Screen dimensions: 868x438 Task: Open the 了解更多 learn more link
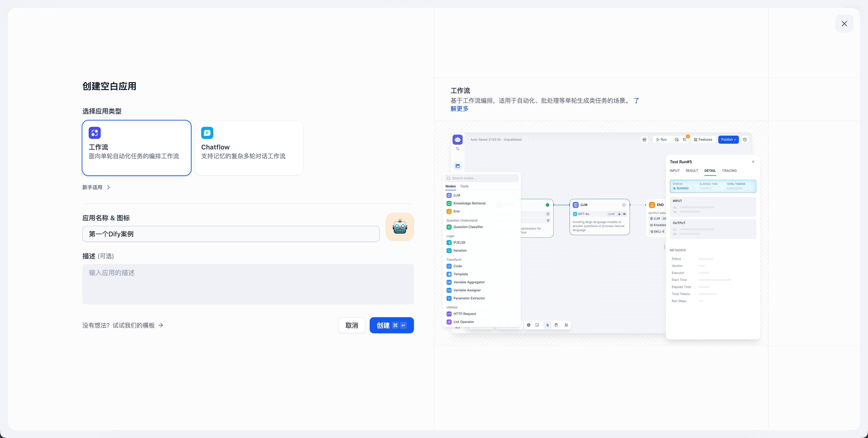(459, 108)
